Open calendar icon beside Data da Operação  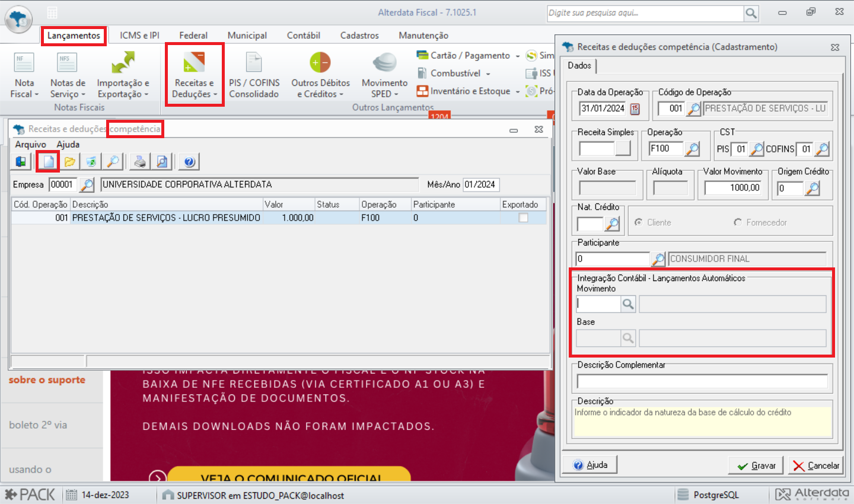[x=635, y=109]
